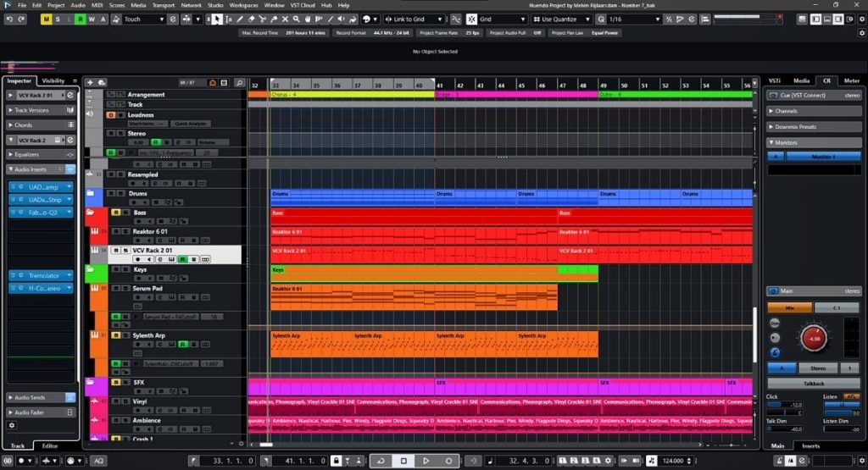Select the Glue tool

274,19
